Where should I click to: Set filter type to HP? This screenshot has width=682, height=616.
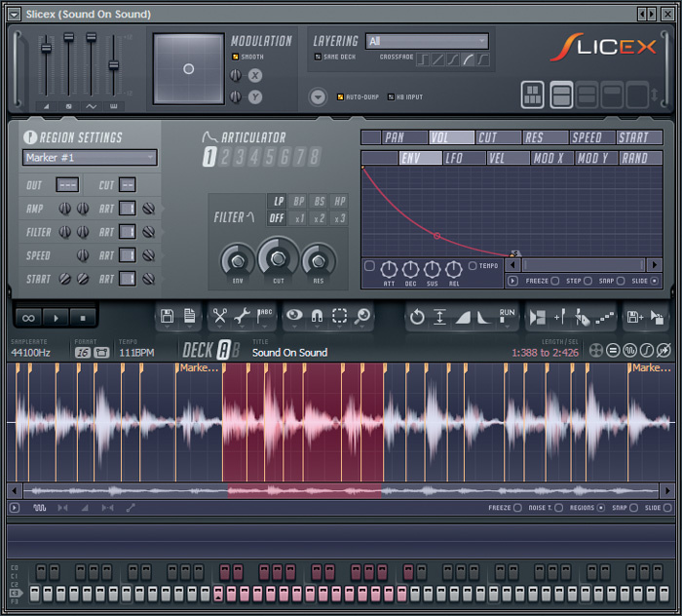[x=339, y=201]
